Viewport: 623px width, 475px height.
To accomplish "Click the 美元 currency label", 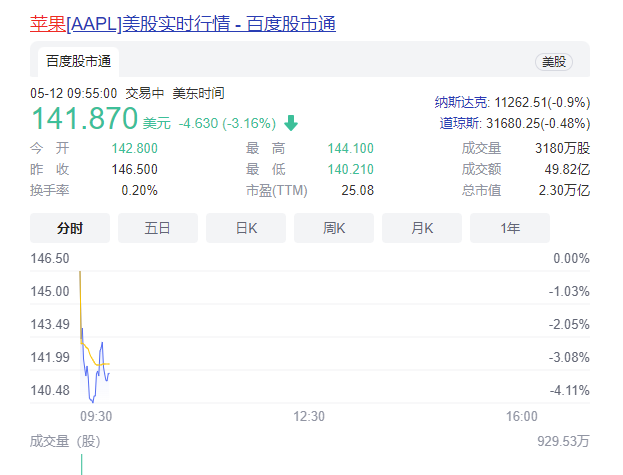I will click(x=157, y=124).
